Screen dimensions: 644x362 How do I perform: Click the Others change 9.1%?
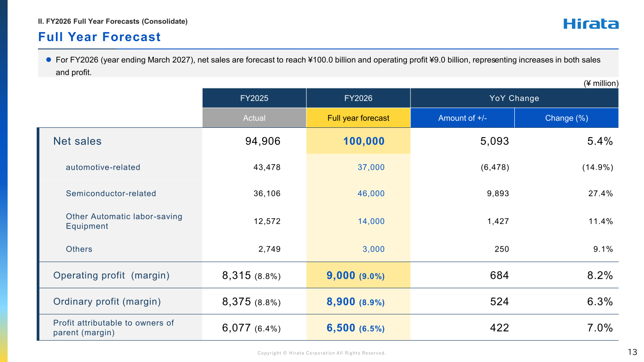pyautogui.click(x=603, y=249)
